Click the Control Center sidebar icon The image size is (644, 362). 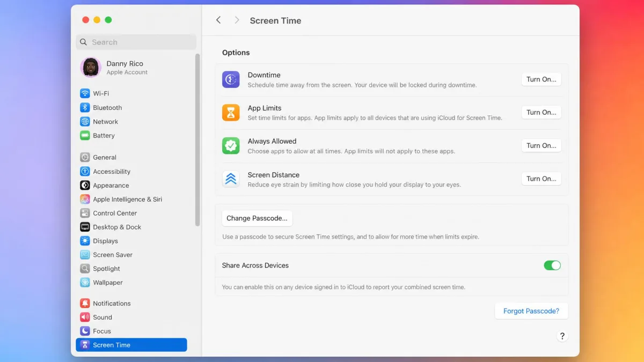85,213
